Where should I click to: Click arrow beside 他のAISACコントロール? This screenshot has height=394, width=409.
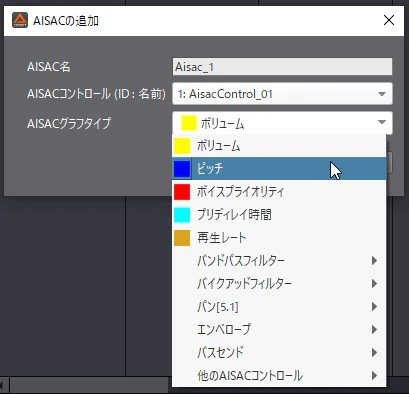[x=374, y=376]
